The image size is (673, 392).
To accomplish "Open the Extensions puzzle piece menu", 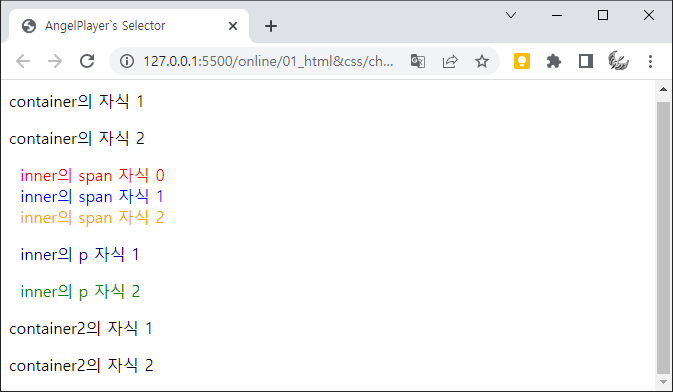I will 554,61.
